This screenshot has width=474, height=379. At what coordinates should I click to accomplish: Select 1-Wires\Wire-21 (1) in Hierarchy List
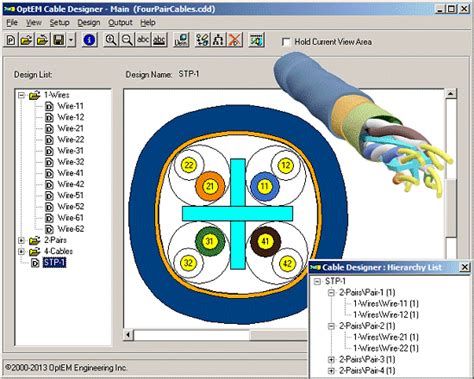(386, 337)
